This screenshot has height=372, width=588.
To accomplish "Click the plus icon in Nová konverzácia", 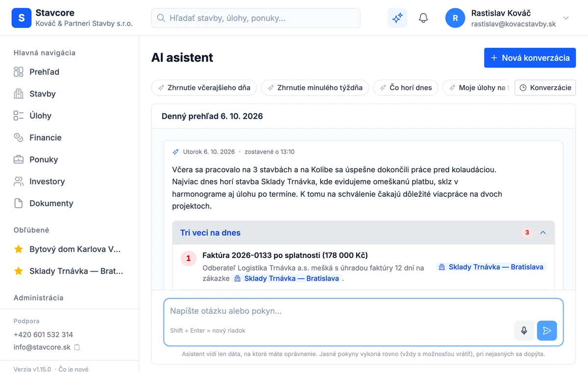I will (x=494, y=58).
